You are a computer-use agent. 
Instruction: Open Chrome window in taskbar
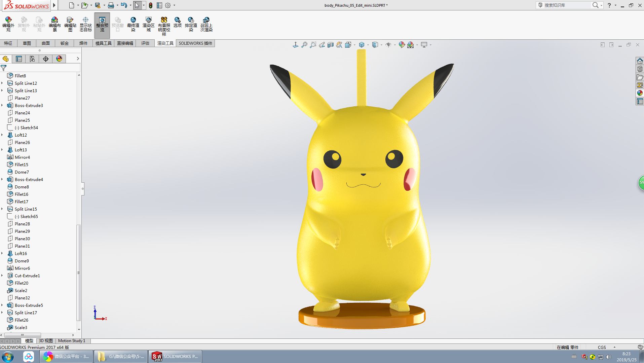click(x=66, y=357)
